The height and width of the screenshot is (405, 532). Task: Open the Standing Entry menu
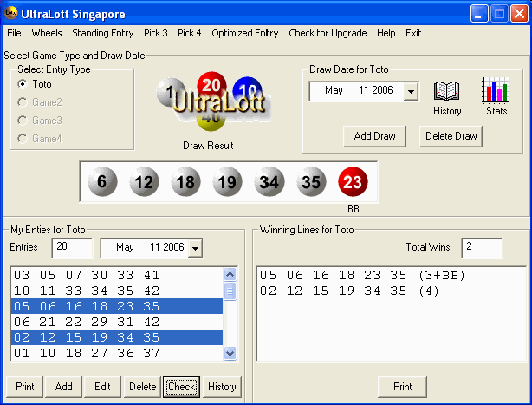pyautogui.click(x=103, y=33)
